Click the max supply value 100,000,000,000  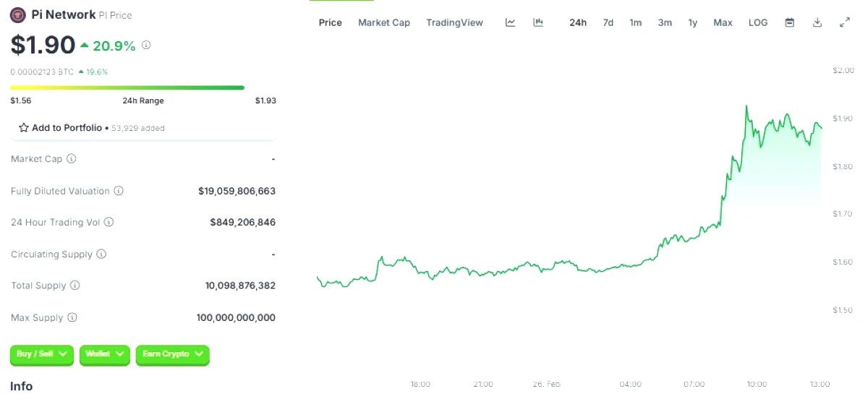tap(236, 317)
